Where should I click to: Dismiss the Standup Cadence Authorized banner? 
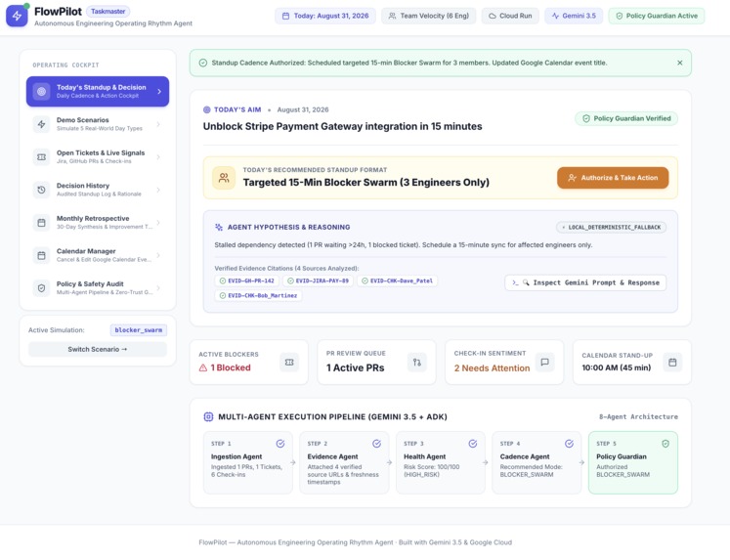pos(680,63)
